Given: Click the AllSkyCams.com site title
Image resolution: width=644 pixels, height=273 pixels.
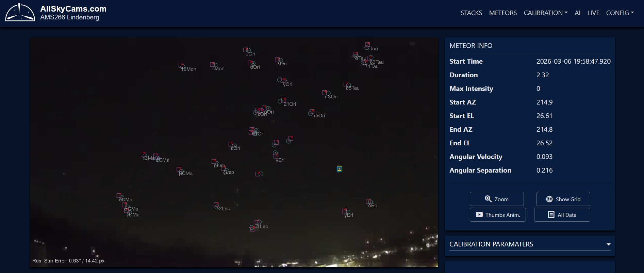Looking at the screenshot, I should [x=73, y=9].
